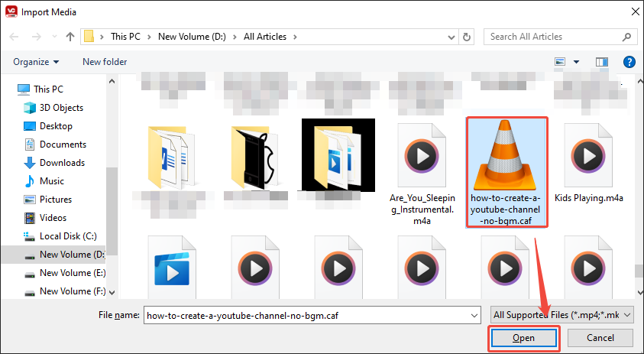
Task: Select how-to-create-a-youtube-channel-no-bgm.caf file
Action: (506, 172)
